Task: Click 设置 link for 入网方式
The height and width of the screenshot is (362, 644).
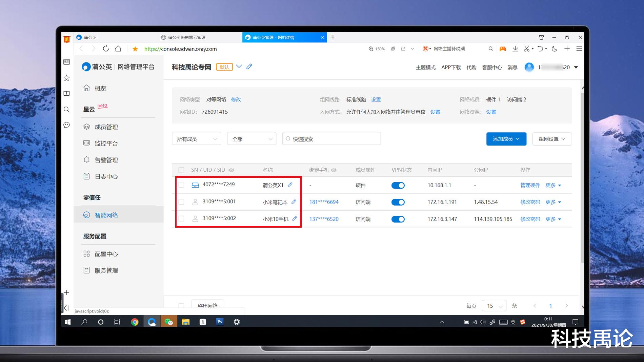Action: [435, 112]
